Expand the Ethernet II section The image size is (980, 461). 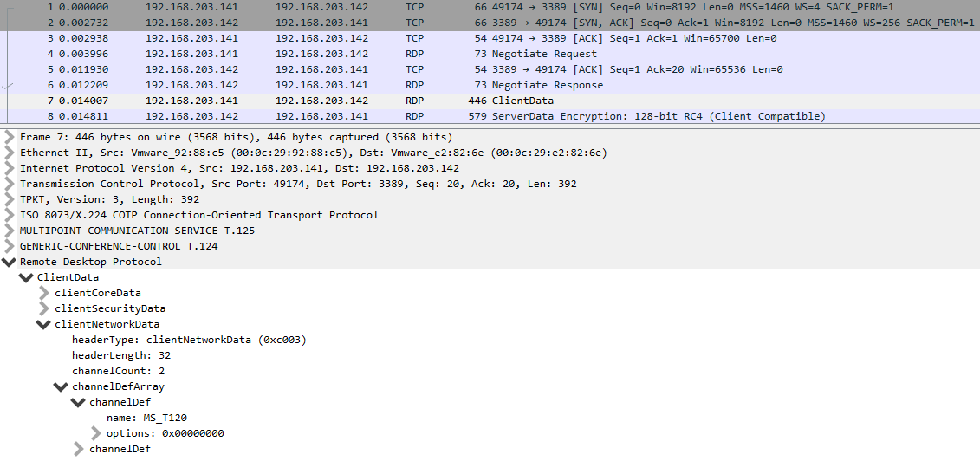pos(9,153)
